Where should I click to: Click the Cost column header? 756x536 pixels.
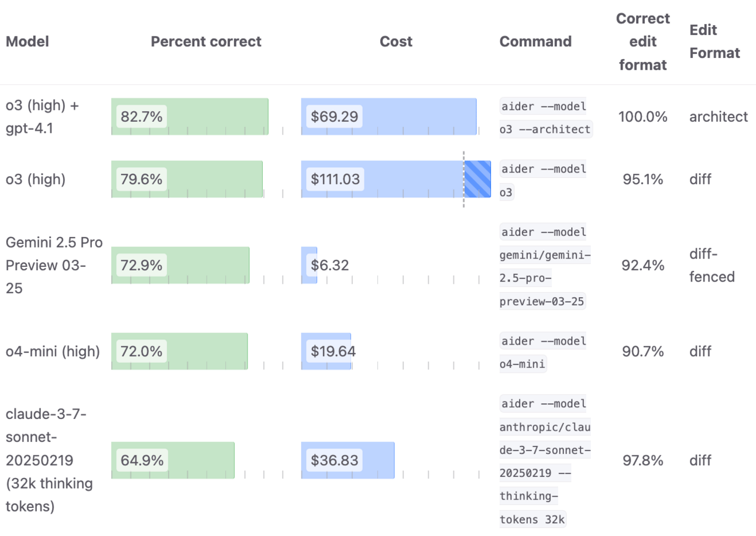(396, 42)
